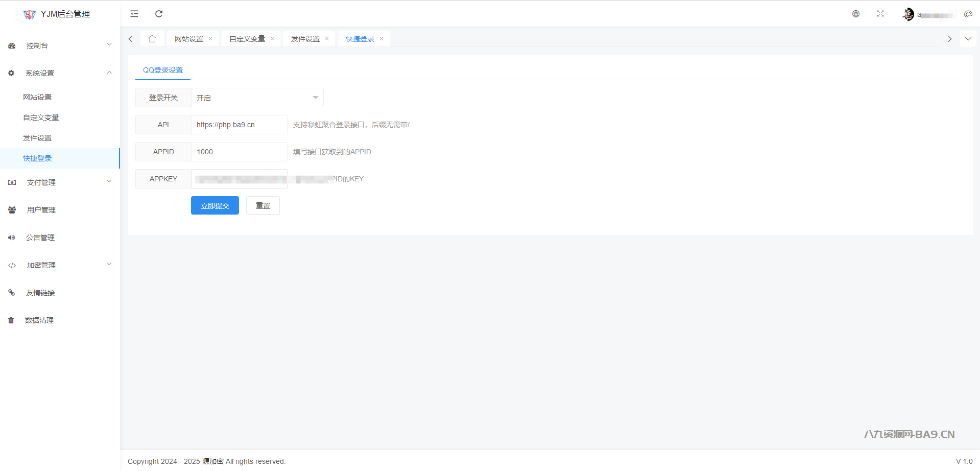Switch to the 网站设置 tab
This screenshot has width=980, height=471.
pyautogui.click(x=188, y=39)
